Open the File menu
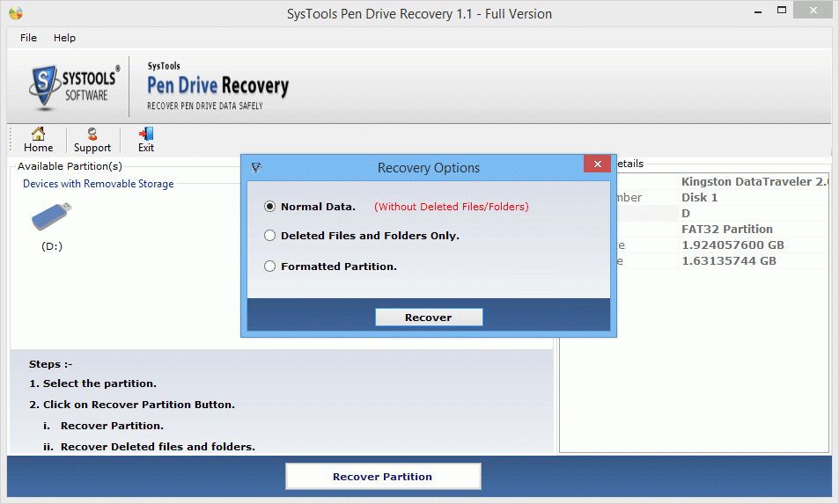 point(28,38)
